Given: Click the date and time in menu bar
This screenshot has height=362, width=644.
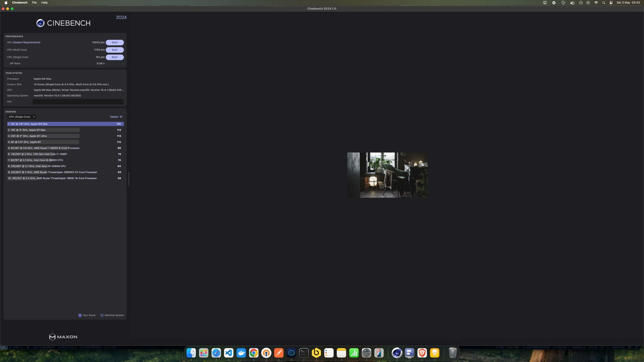Looking at the screenshot, I should point(628,3).
